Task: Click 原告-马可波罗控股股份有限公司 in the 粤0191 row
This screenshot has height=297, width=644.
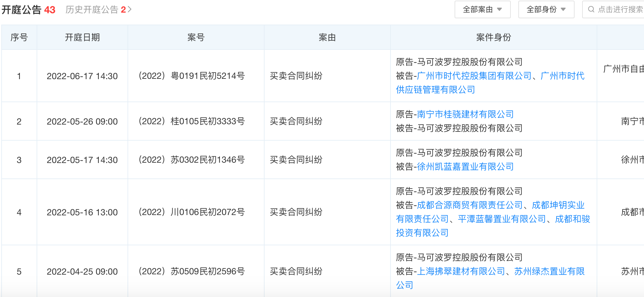Action: click(459, 62)
